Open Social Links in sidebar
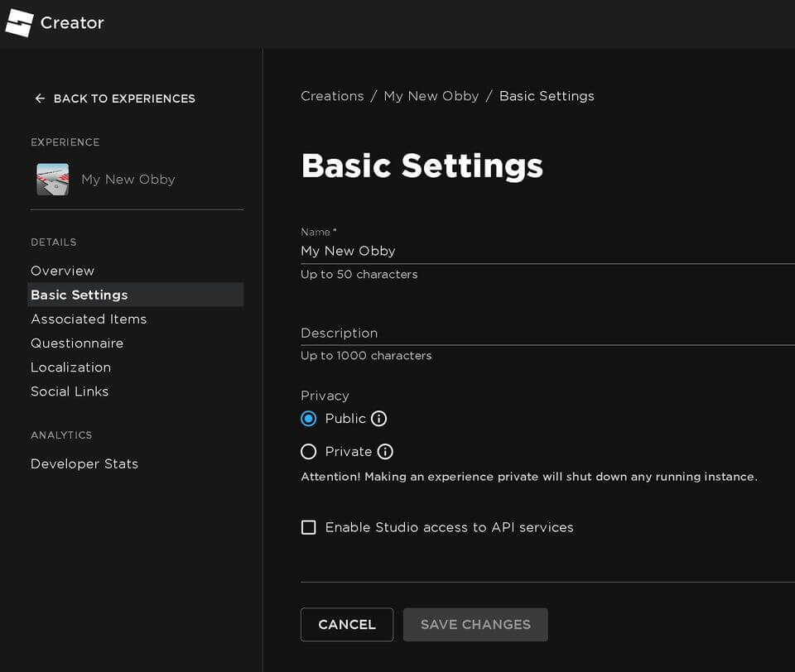The height and width of the screenshot is (672, 795). coord(70,391)
